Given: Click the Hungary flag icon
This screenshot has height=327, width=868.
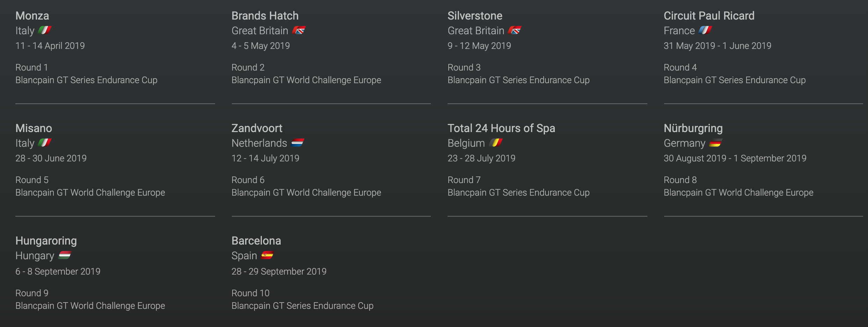Looking at the screenshot, I should coord(65,255).
